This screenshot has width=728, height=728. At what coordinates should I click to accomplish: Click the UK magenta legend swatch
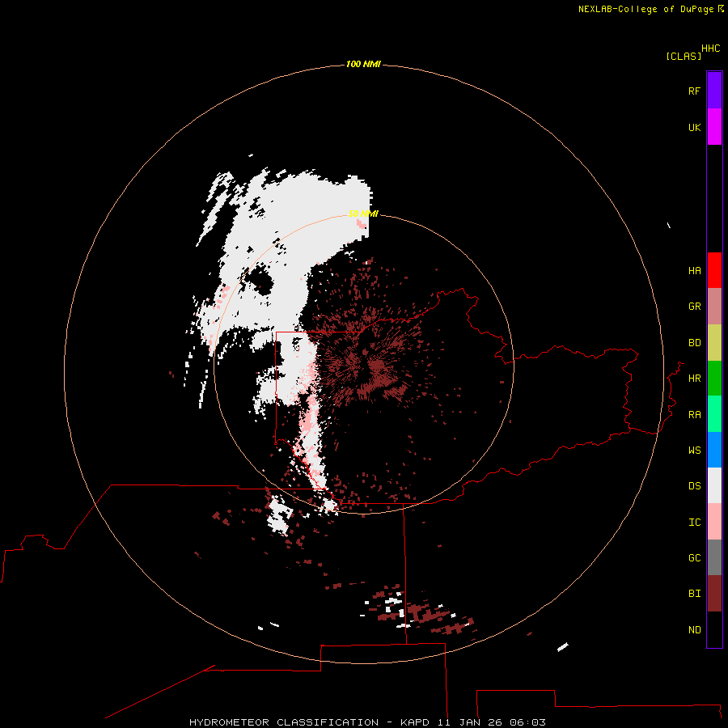pyautogui.click(x=714, y=127)
